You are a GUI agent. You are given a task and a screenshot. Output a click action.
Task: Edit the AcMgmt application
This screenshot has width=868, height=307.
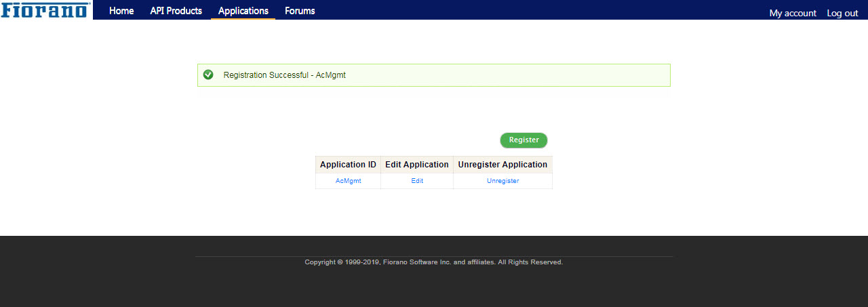click(417, 181)
